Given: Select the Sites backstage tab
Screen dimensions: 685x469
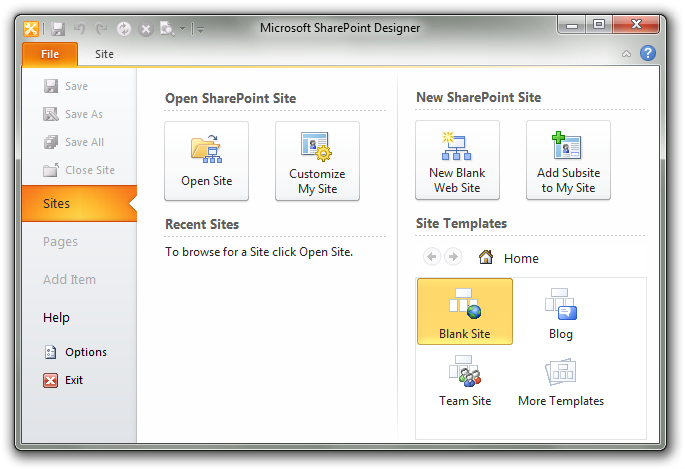Looking at the screenshot, I should [x=80, y=203].
